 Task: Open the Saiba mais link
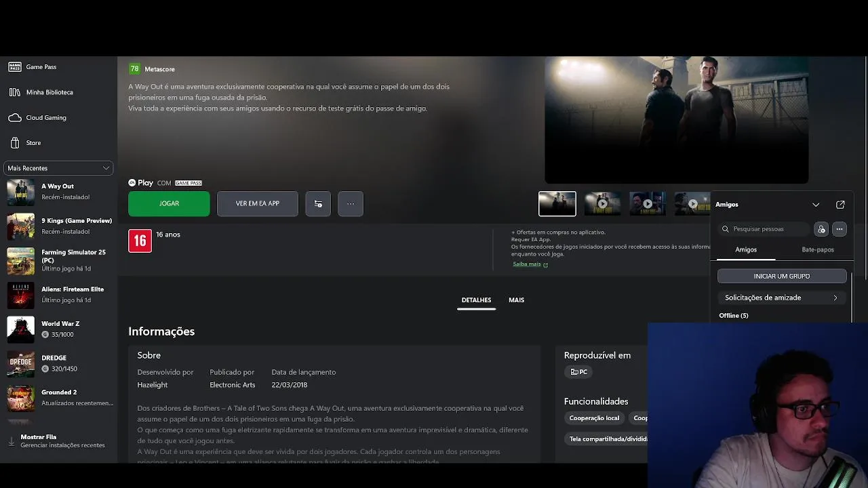(x=527, y=264)
